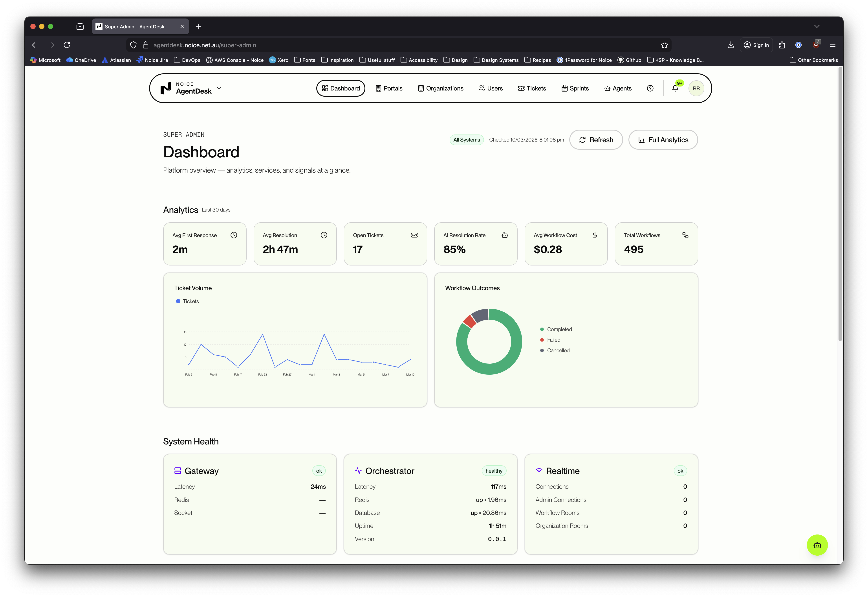Open the RR profile avatar

(696, 88)
